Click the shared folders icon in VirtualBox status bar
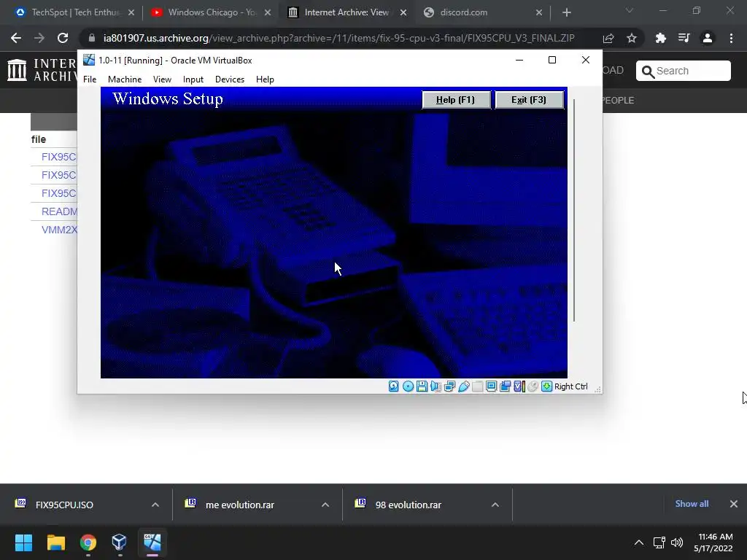The width and height of the screenshot is (747, 560). 477,386
